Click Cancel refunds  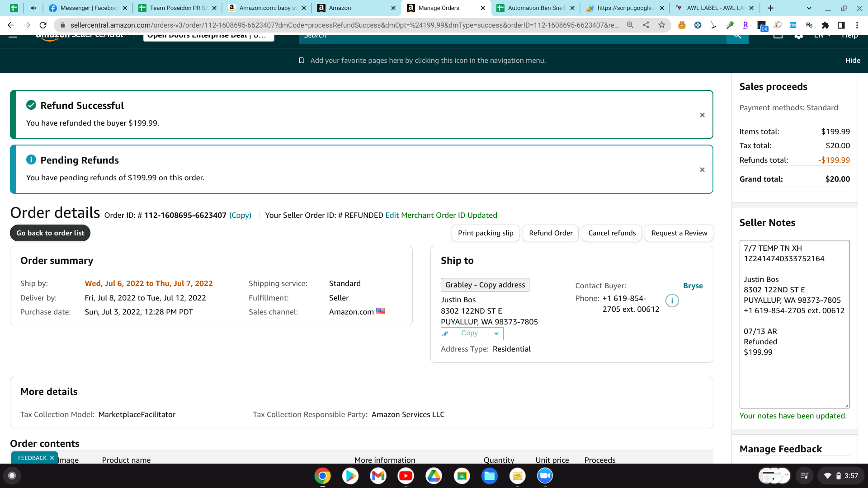[x=612, y=233]
